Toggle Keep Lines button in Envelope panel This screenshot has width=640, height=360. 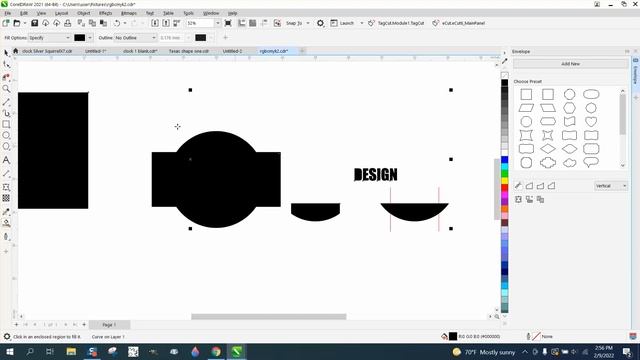coord(518,199)
